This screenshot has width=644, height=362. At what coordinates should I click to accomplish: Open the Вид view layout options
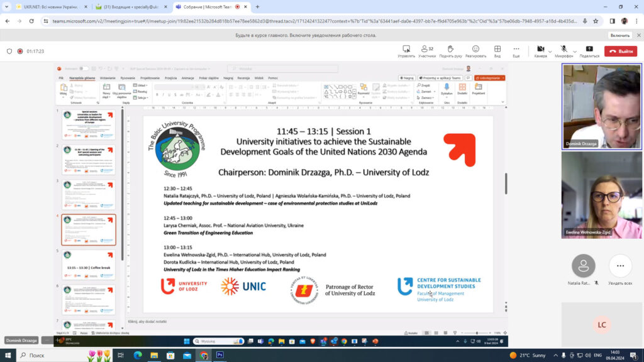coord(497,51)
